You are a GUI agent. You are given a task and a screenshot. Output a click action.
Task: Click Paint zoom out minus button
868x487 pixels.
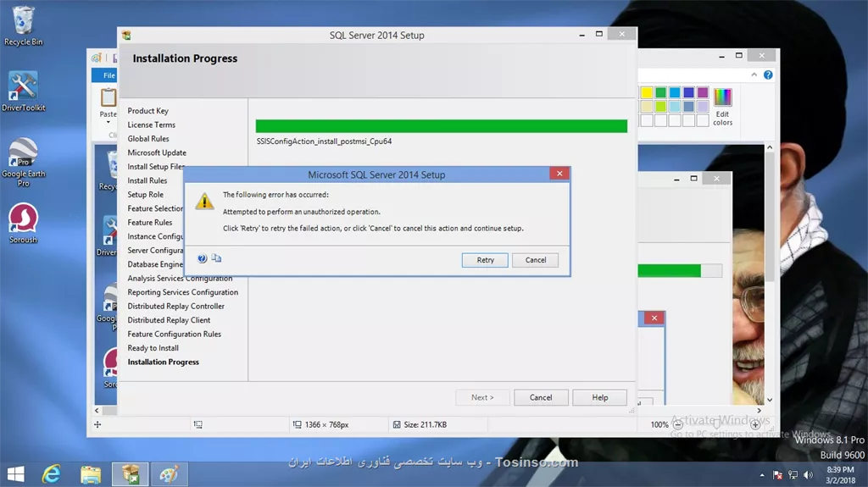point(677,424)
